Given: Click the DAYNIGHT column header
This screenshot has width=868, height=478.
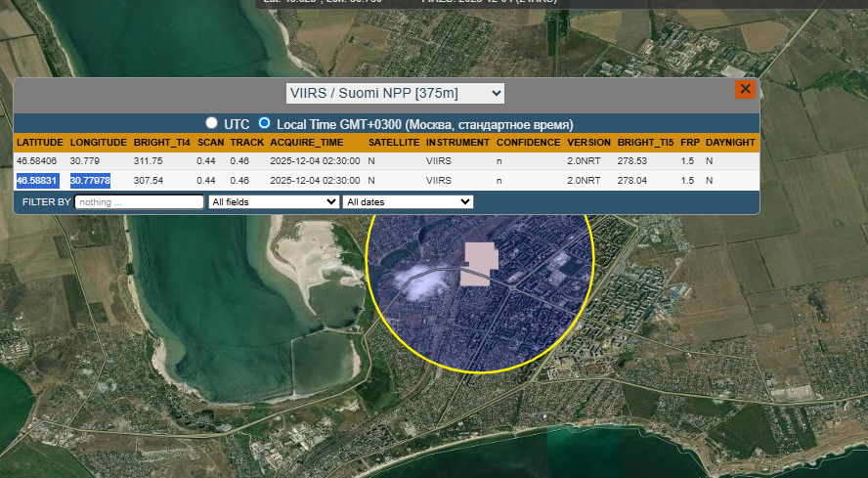Looking at the screenshot, I should (x=730, y=143).
